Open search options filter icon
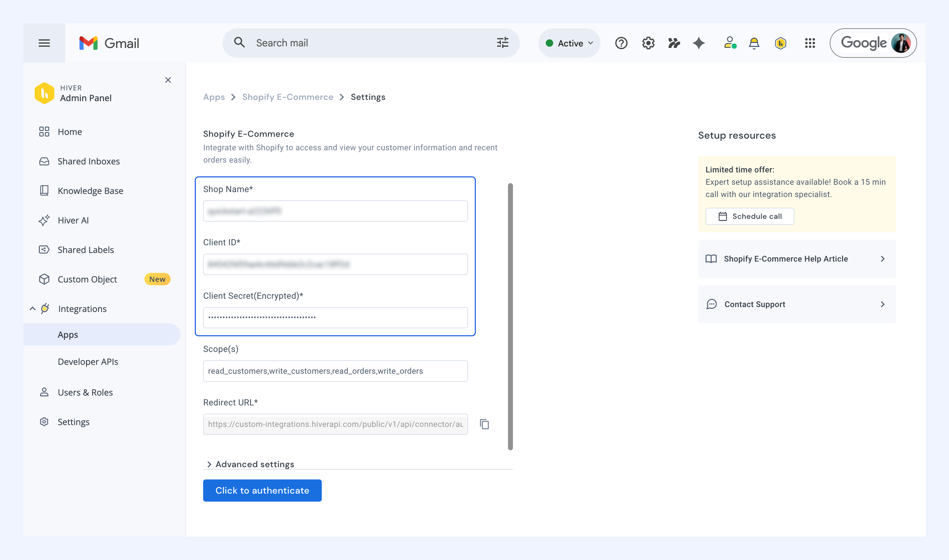 [x=502, y=43]
